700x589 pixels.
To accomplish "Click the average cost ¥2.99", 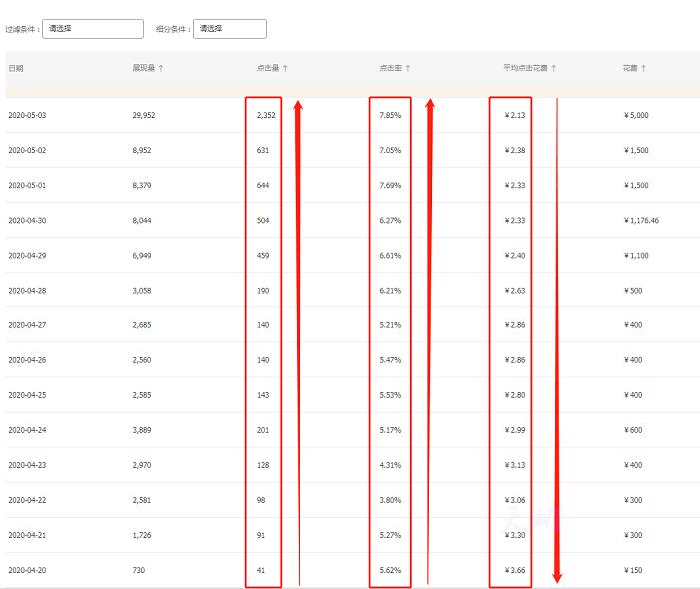I will 515,430.
